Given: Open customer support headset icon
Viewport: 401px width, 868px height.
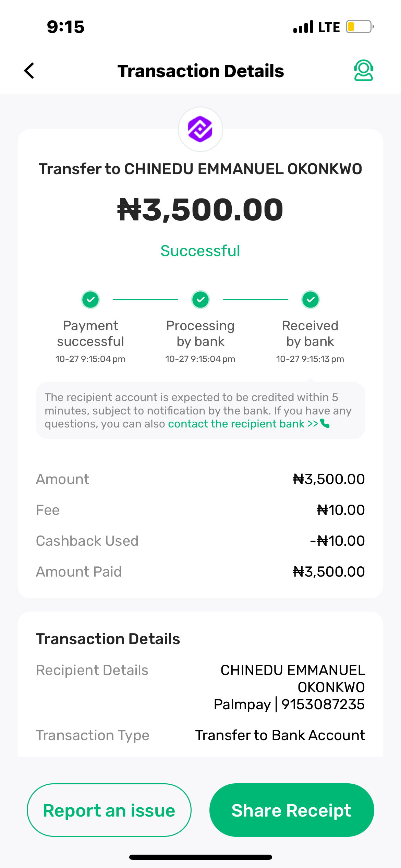Looking at the screenshot, I should pyautogui.click(x=363, y=70).
